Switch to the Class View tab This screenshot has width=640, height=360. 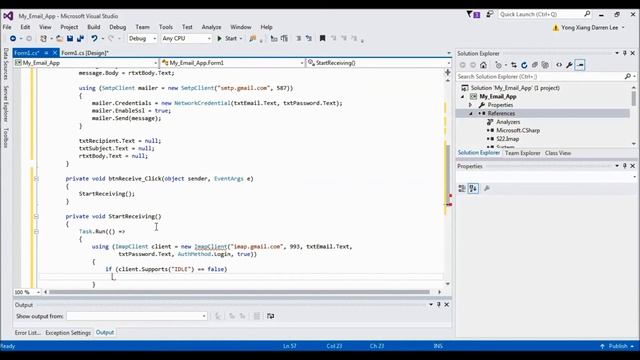[558, 153]
